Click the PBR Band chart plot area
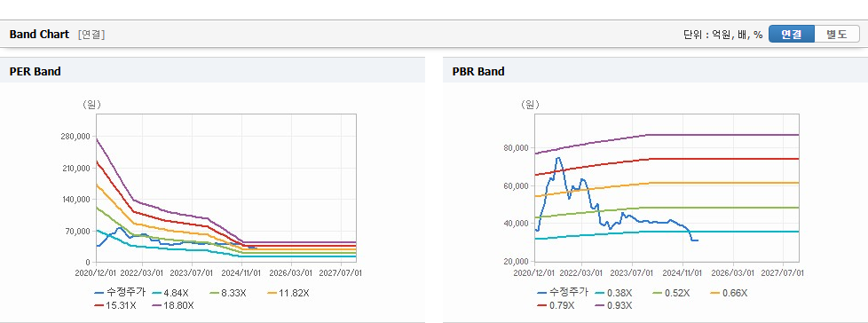868x323 pixels. pos(668,188)
